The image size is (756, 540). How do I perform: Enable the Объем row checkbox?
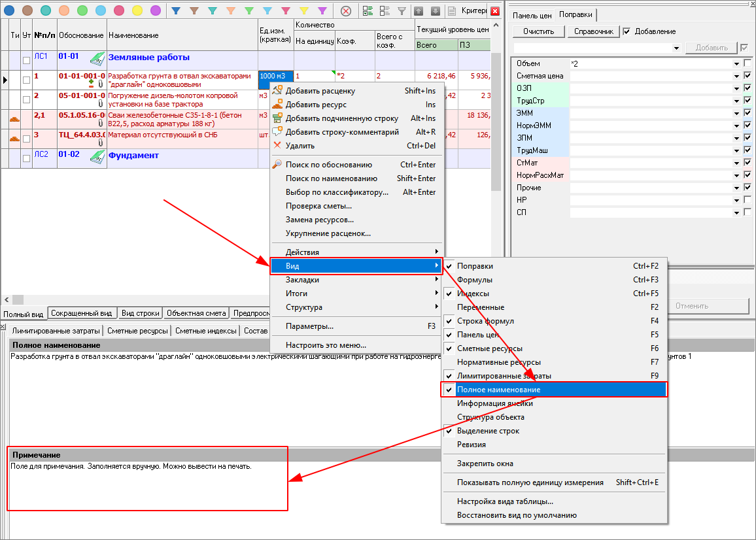pyautogui.click(x=747, y=63)
